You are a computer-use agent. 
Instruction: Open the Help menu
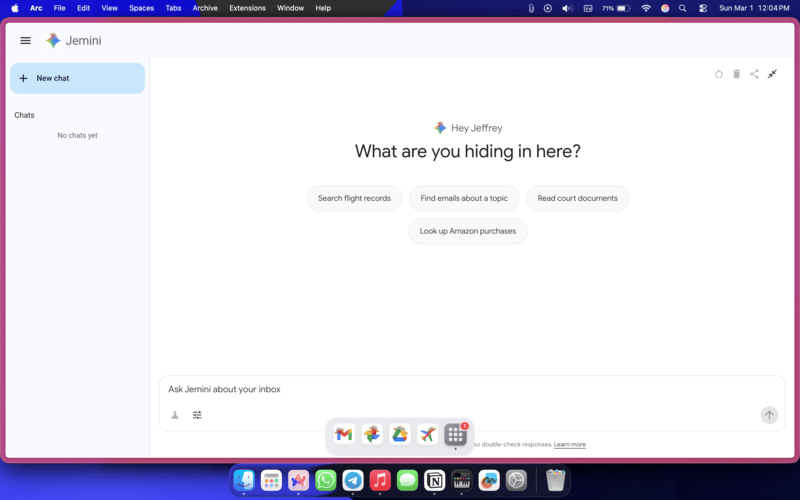323,8
